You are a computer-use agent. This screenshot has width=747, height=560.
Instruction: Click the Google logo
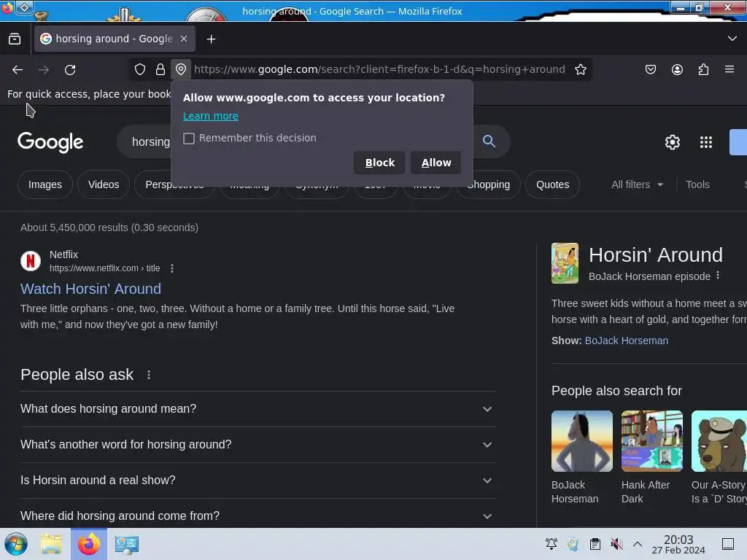click(50, 142)
